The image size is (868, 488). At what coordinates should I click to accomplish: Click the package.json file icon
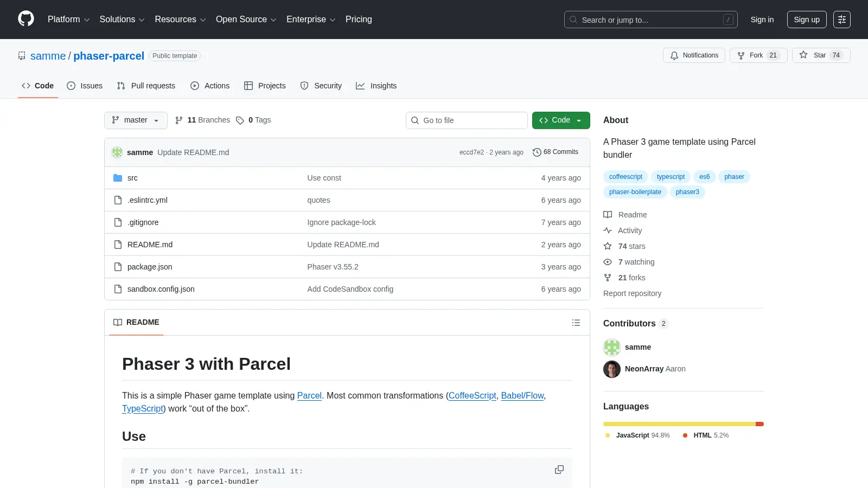tap(118, 267)
